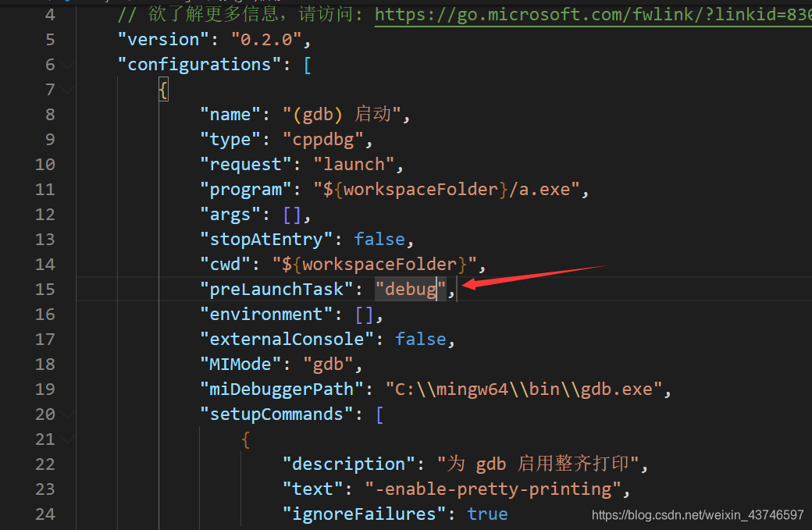Click the false value of externalConsole
This screenshot has height=530, width=812.
(x=421, y=339)
